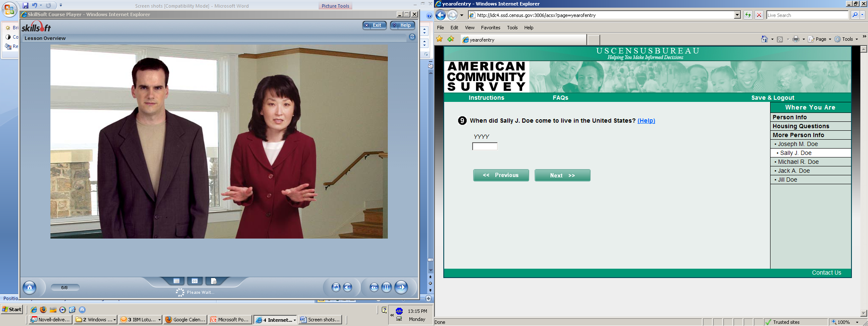Open the Tools menu in the IE menu bar
The width and height of the screenshot is (868, 326).
[512, 28]
